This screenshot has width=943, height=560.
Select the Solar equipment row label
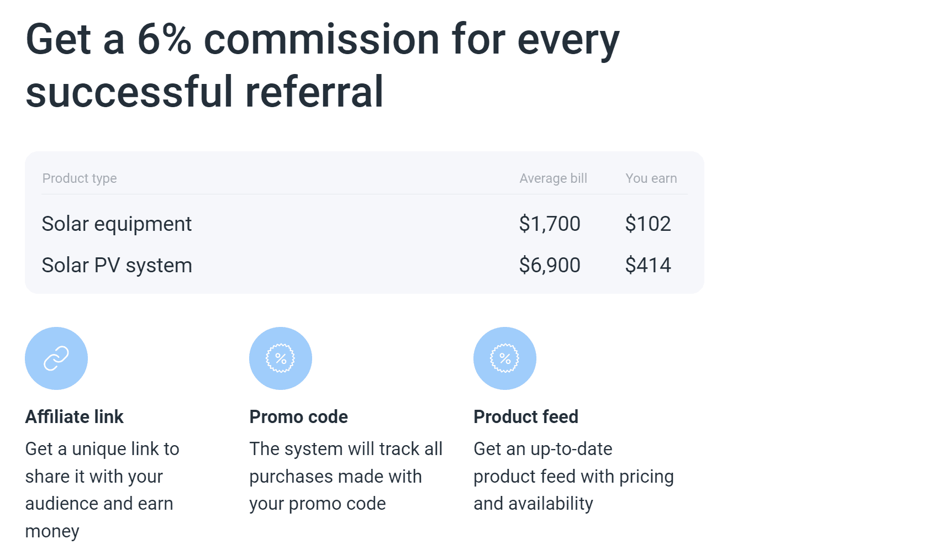pyautogui.click(x=117, y=224)
